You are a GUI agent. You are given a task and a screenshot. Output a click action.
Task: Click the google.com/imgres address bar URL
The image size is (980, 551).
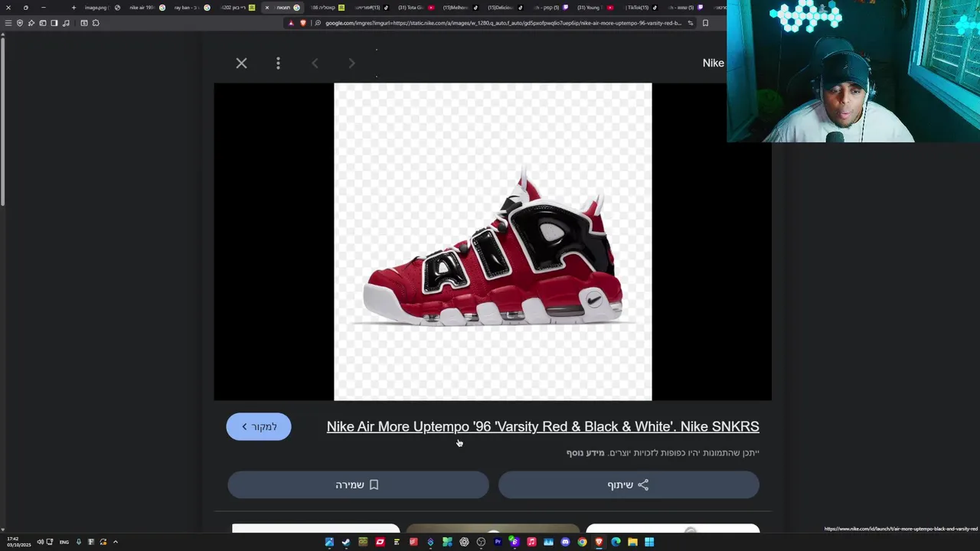[503, 23]
